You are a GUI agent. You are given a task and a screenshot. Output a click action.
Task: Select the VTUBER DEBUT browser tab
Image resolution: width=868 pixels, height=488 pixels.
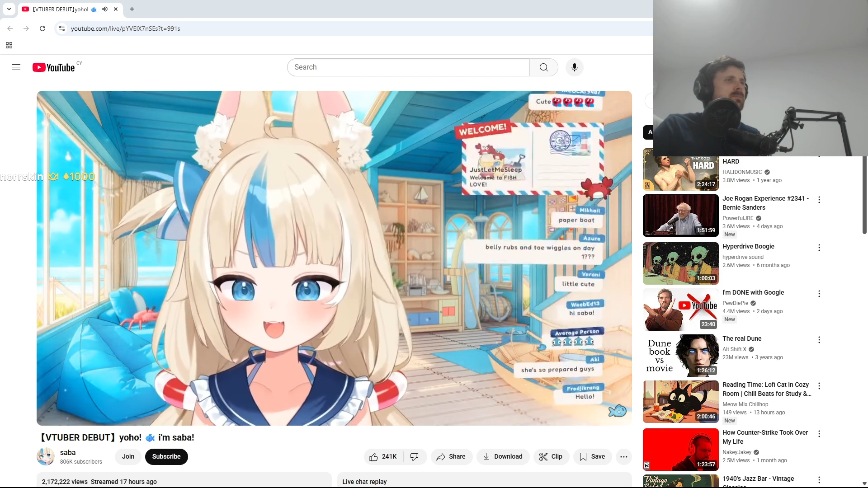coord(61,9)
